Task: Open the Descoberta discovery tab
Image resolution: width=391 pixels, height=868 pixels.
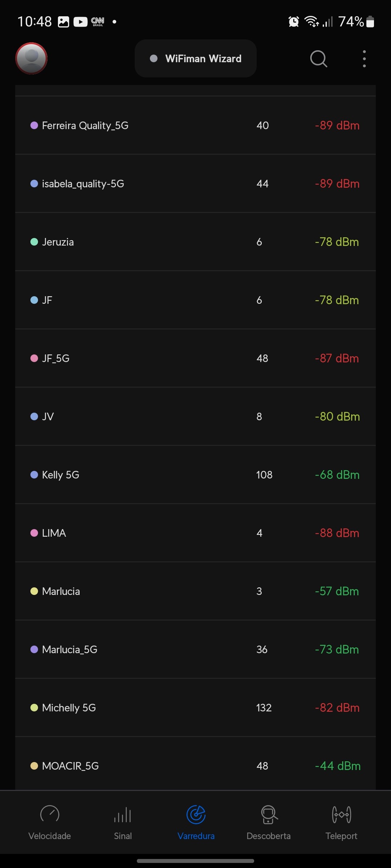Action: [269, 822]
